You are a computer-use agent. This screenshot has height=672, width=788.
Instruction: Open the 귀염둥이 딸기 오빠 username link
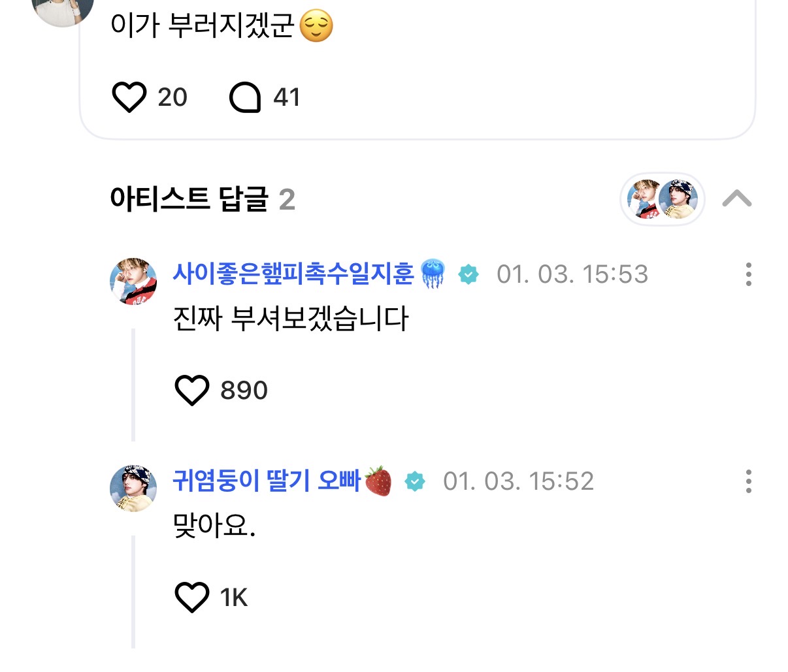pos(267,481)
